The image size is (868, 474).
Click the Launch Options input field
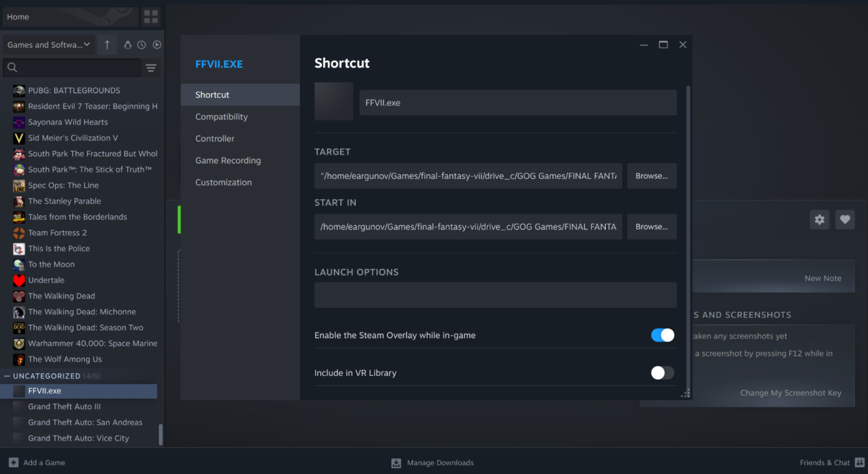tap(495, 295)
